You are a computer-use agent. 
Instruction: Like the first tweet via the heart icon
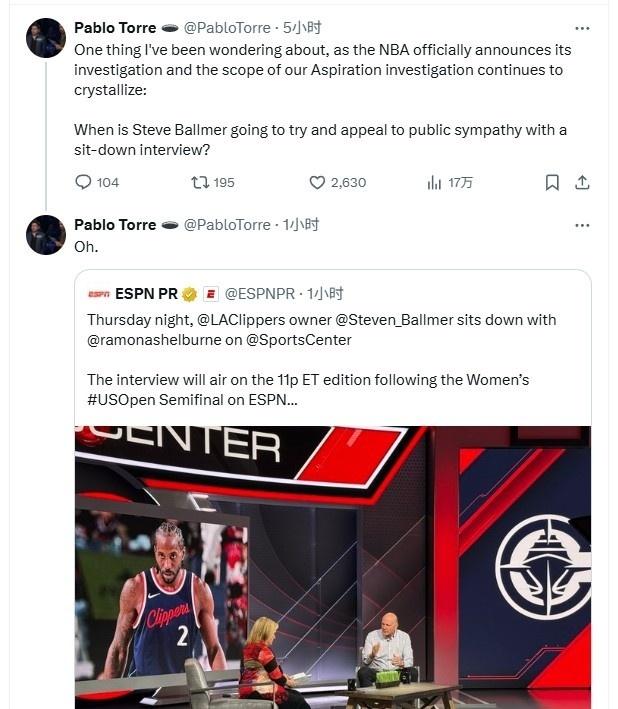[x=317, y=182]
